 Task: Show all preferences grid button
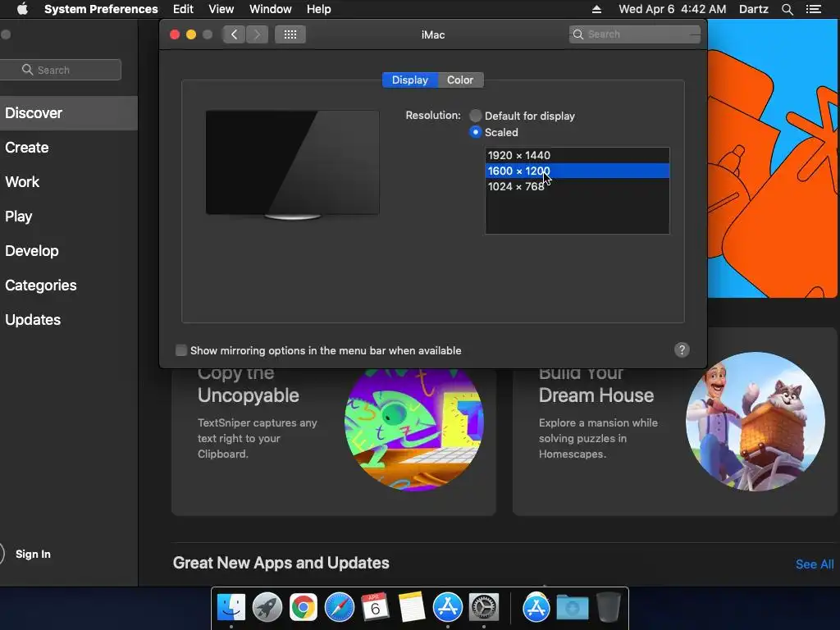(290, 34)
